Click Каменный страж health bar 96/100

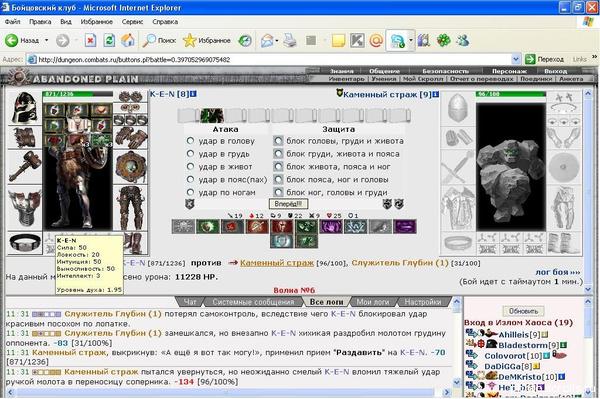pos(510,94)
